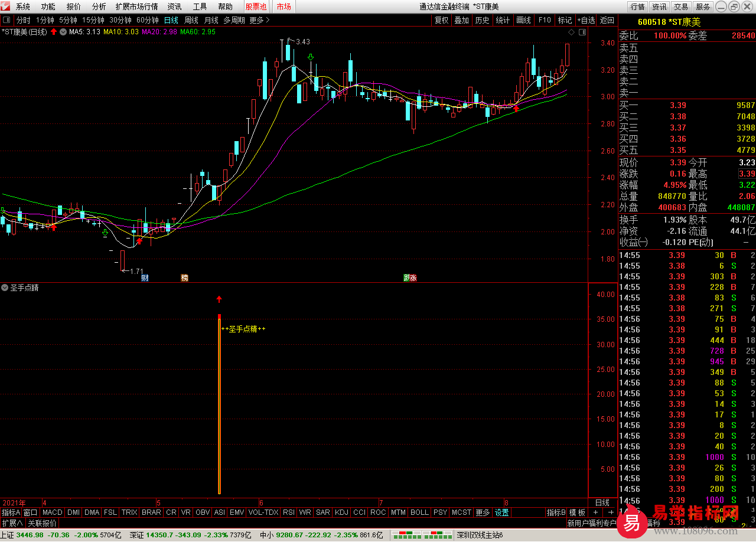
Task: Click the +自选 button
Action: tap(586, 20)
